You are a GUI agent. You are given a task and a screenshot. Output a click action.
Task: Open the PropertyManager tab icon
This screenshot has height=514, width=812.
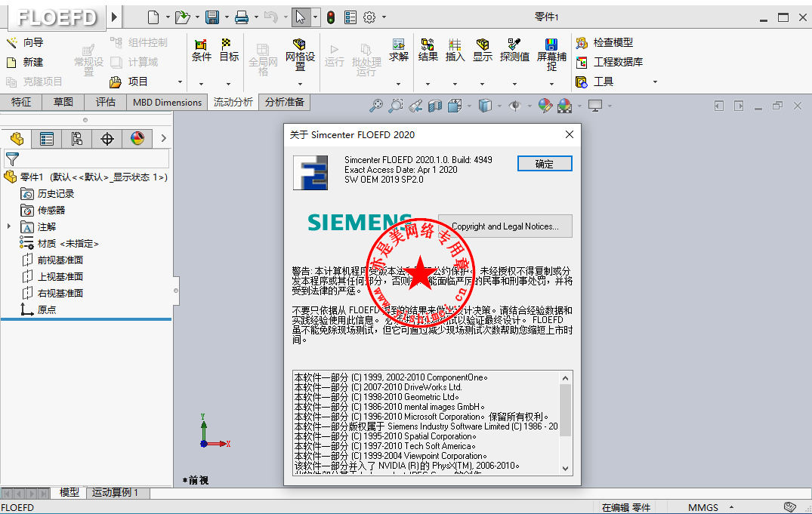[x=47, y=139]
